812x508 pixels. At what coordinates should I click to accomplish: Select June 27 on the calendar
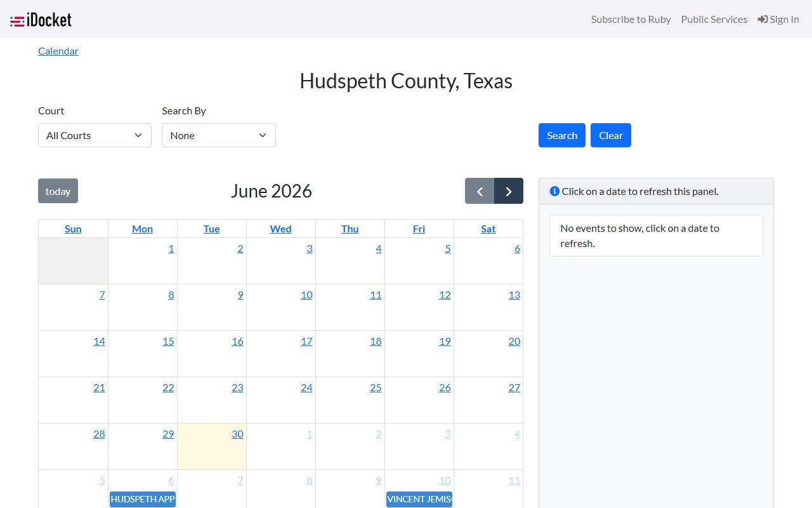pyautogui.click(x=514, y=387)
